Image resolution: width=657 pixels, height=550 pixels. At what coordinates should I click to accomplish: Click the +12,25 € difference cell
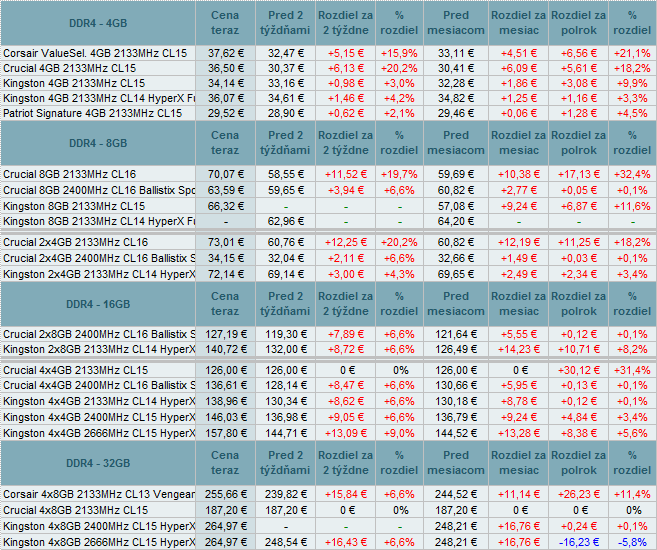pyautogui.click(x=346, y=242)
